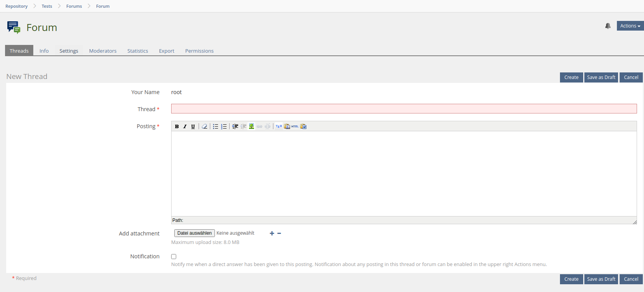Navigate to Tests in the breadcrumb
The image size is (644, 292).
[47, 6]
